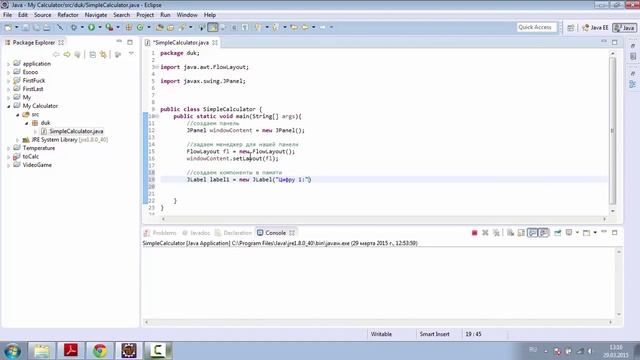Open the Debug icon dropdown arrow

coord(82,27)
